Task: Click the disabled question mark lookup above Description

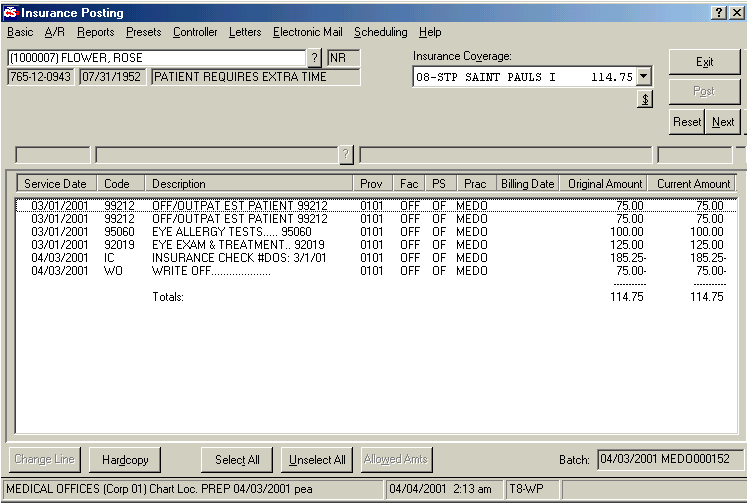Action: tap(346, 154)
